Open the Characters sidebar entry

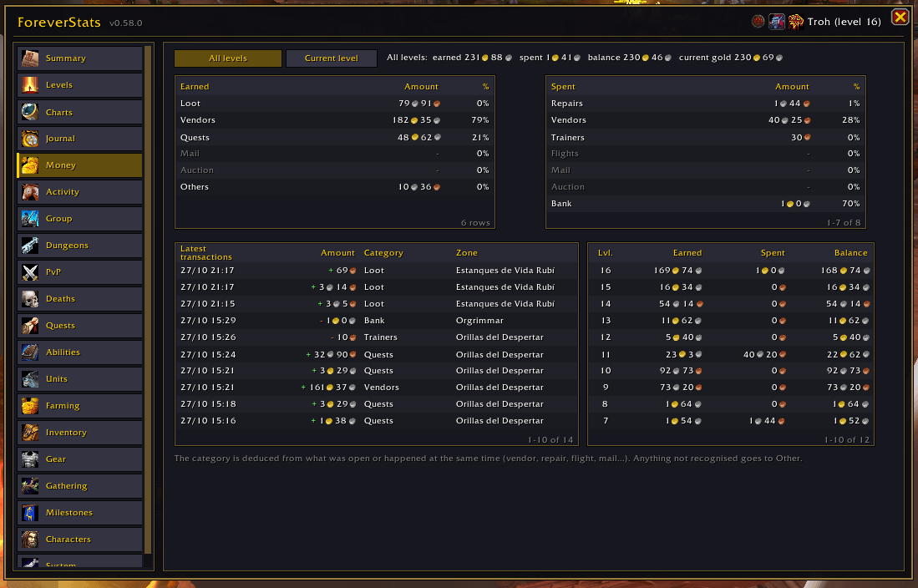pyautogui.click(x=79, y=540)
